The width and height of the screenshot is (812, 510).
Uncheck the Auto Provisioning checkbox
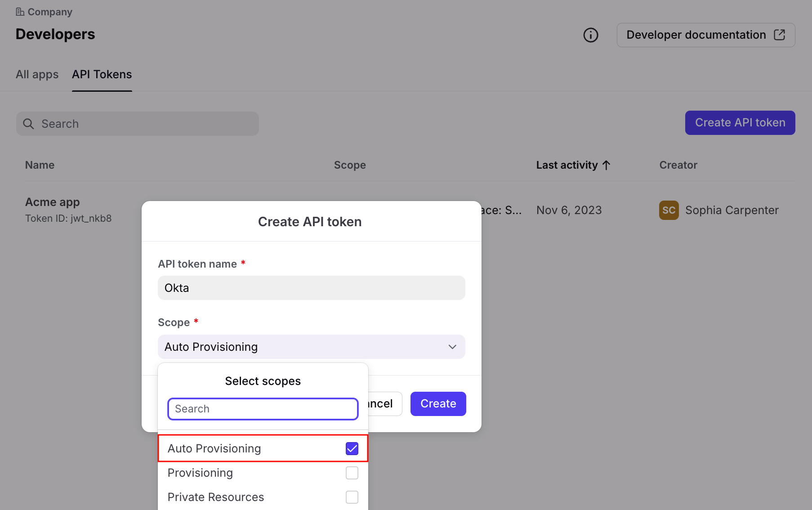click(352, 448)
